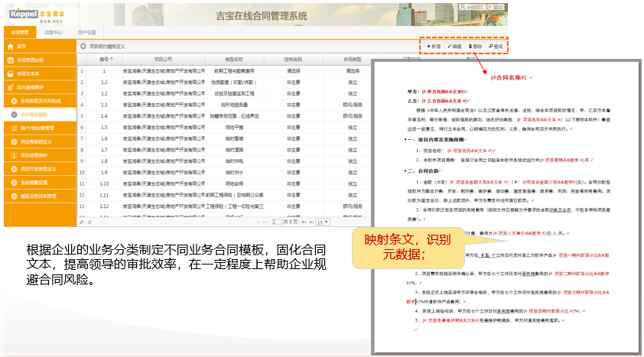Click the page number input field
Viewport: 644px width, 357px height.
[276, 222]
